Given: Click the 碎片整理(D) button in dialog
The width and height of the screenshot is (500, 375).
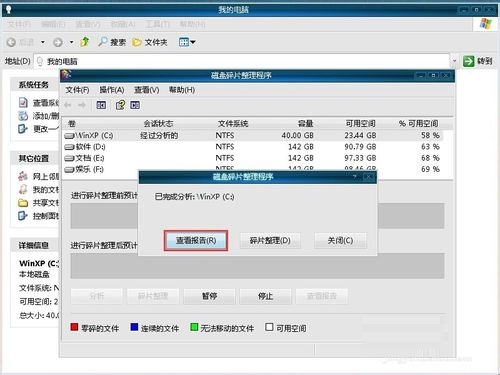Looking at the screenshot, I should click(x=270, y=240).
